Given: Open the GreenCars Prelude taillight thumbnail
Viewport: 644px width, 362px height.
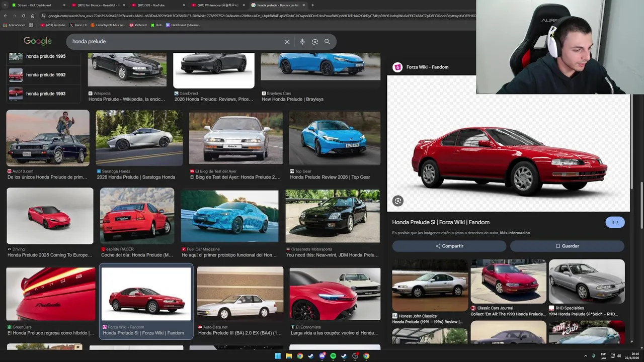Looking at the screenshot, I should coord(50,294).
